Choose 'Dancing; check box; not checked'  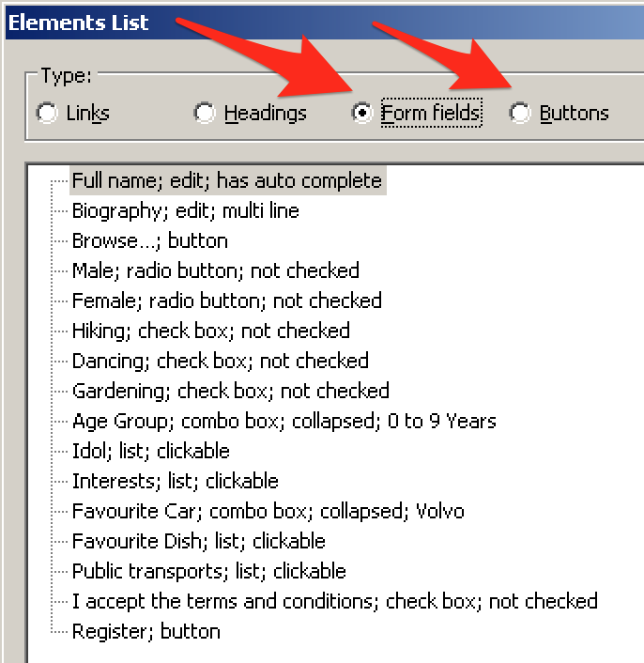[221, 362]
